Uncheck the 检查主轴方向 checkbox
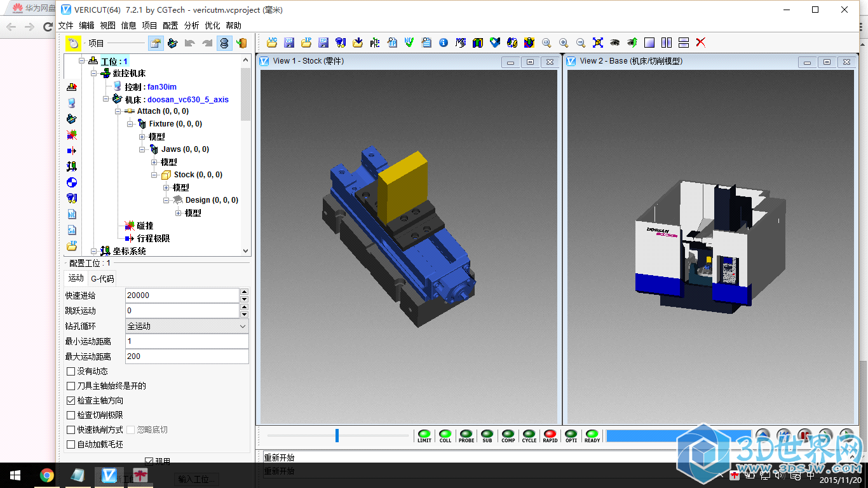This screenshot has height=488, width=868. pos(71,400)
